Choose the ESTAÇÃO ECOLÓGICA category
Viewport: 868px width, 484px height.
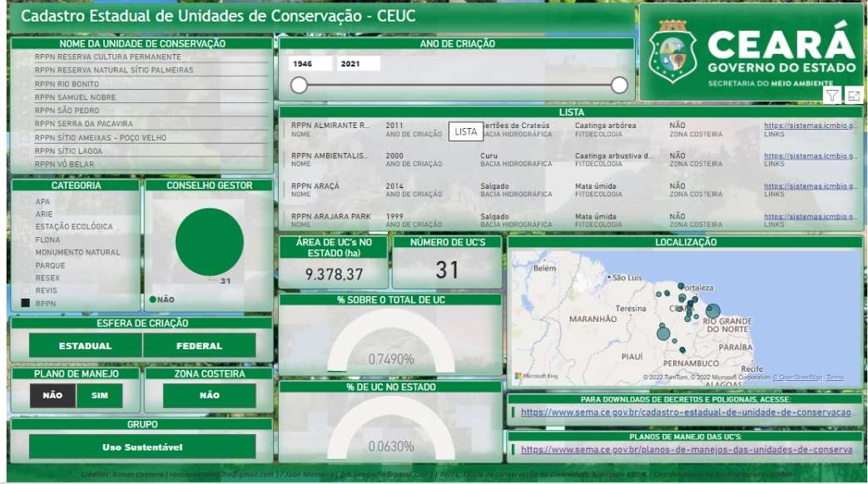(73, 227)
